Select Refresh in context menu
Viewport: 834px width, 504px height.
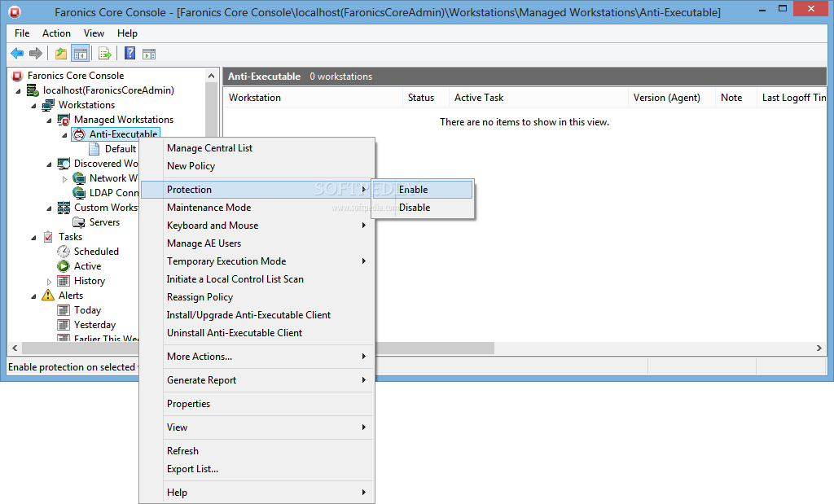click(257, 451)
